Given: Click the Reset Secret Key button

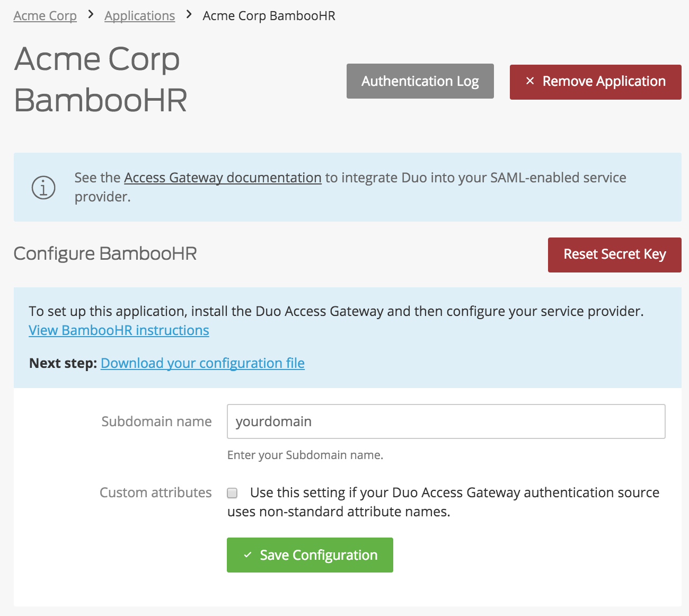Looking at the screenshot, I should (x=614, y=254).
